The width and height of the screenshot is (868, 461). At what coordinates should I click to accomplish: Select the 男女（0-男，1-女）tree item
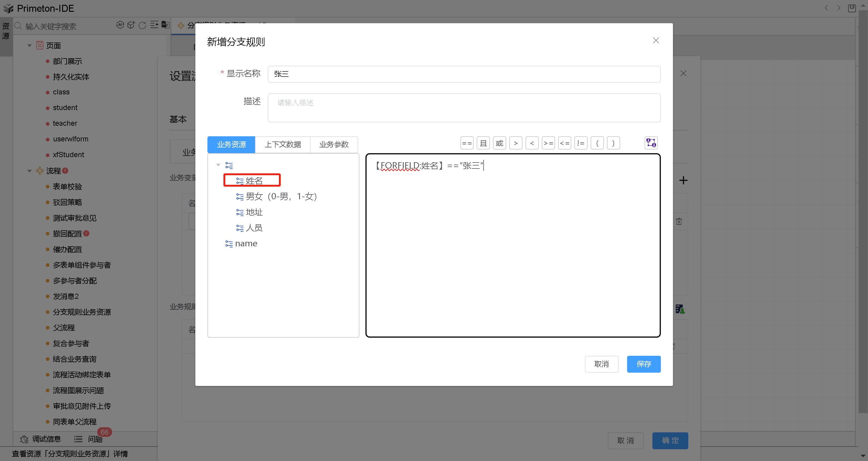[x=281, y=197]
